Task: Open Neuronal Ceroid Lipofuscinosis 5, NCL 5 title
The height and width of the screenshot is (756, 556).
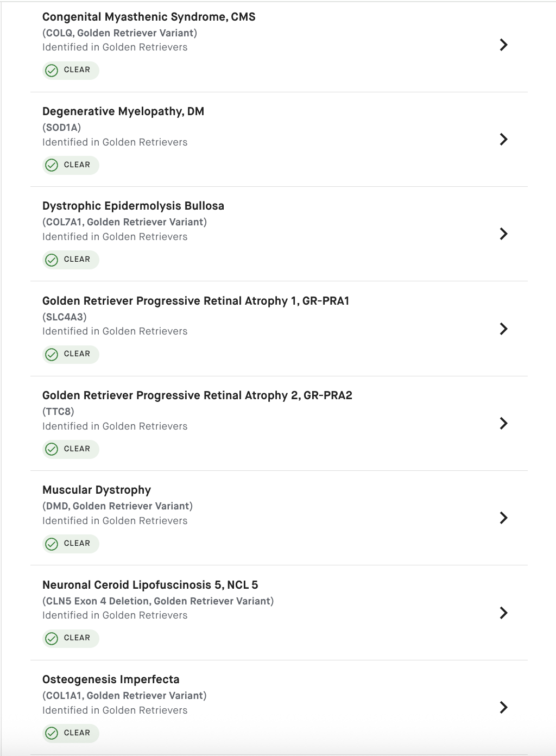Action: (150, 585)
